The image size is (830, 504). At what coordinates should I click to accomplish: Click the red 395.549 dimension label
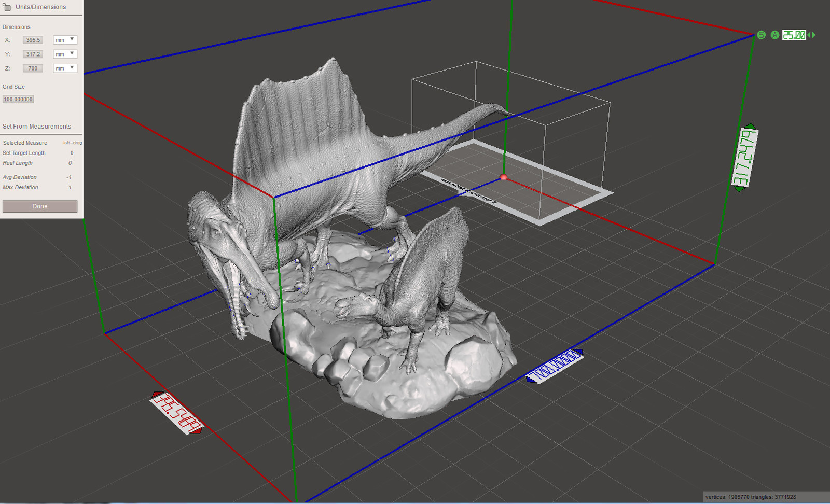[x=176, y=413]
